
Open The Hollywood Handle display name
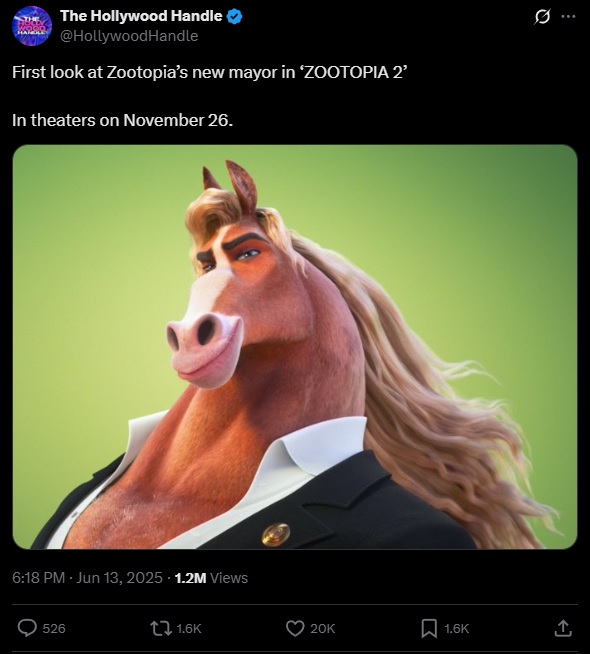point(141,16)
